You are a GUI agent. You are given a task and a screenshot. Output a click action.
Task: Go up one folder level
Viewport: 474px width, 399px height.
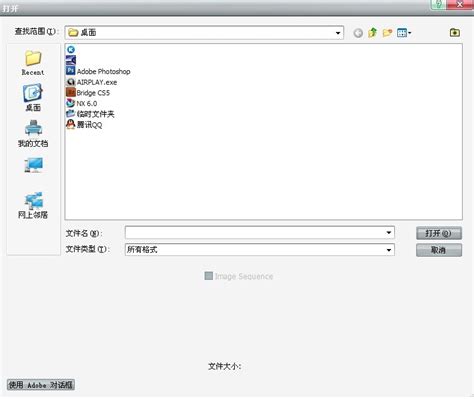tap(373, 33)
